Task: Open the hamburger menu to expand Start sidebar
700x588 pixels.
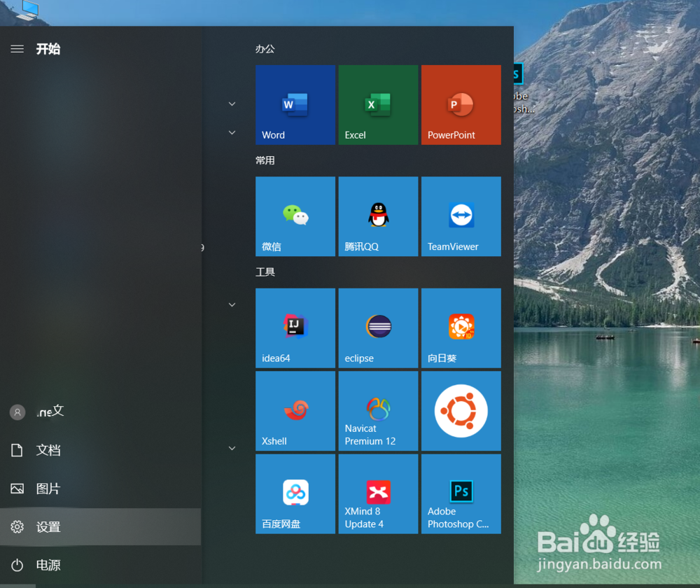Action: (17, 49)
